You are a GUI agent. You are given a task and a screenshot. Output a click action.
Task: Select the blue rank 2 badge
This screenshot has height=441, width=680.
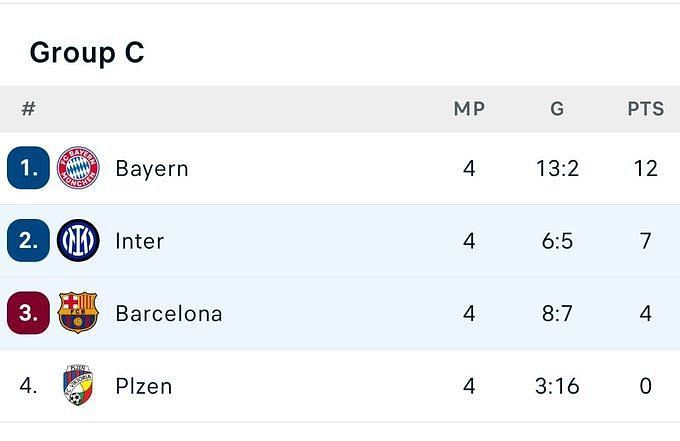pyautogui.click(x=28, y=240)
